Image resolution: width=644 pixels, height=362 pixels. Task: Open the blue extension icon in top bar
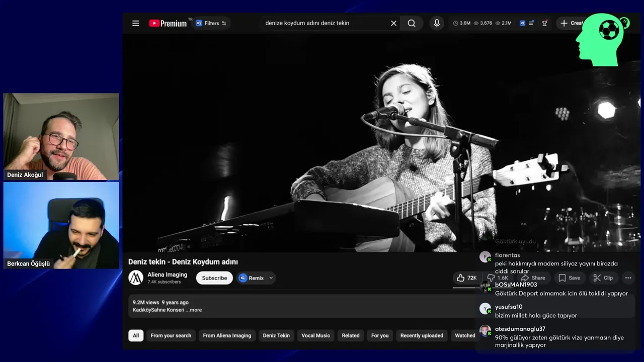(x=522, y=23)
